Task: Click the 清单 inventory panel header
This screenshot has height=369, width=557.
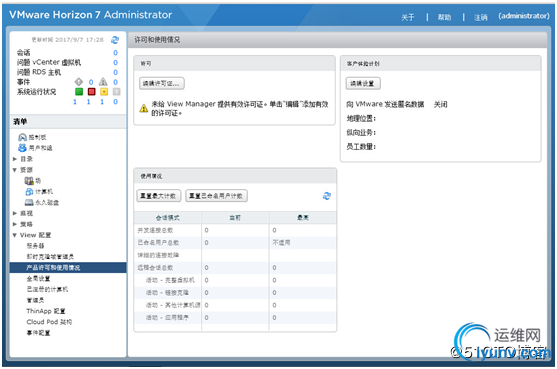Action: [x=68, y=121]
